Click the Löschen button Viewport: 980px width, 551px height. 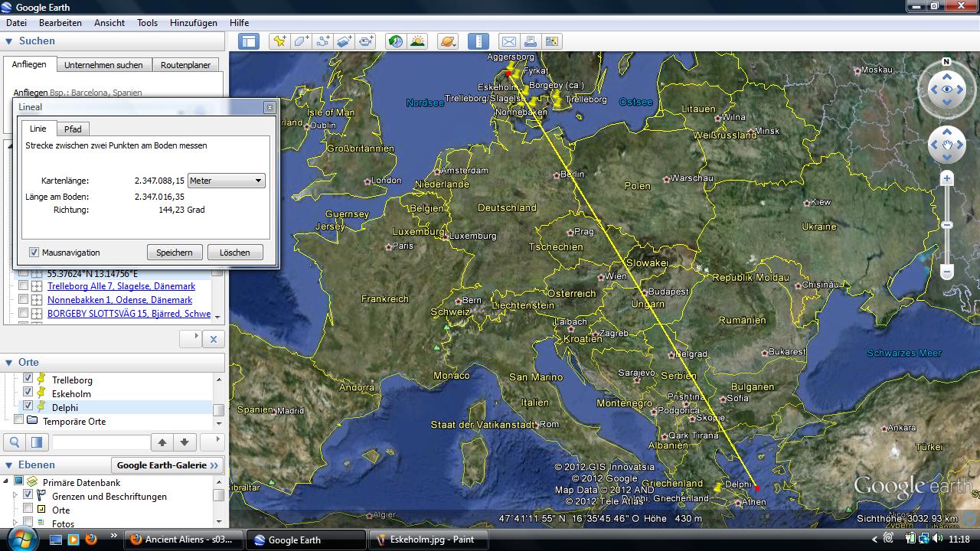pos(235,253)
